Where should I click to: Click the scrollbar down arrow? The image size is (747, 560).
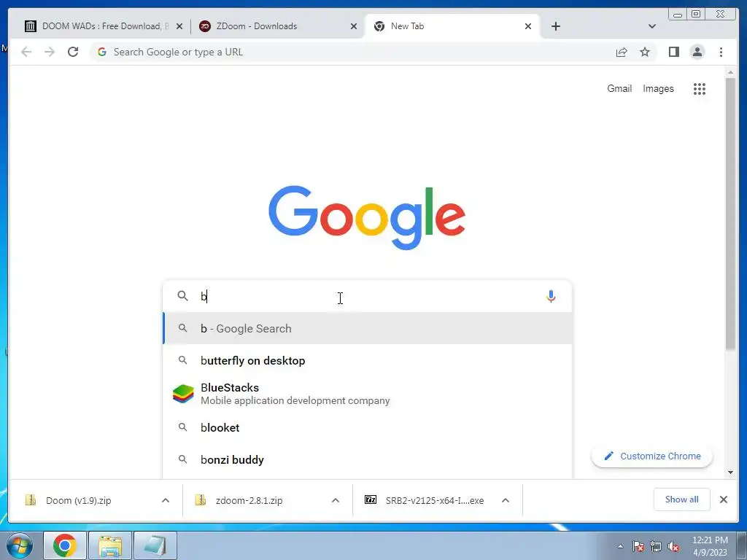tap(730, 472)
